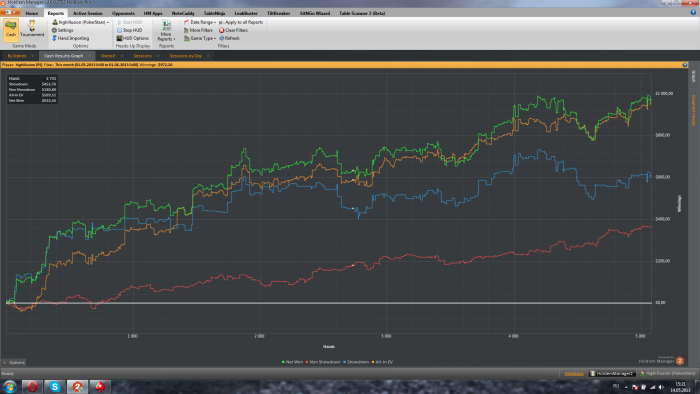Click Start HUD
The width and height of the screenshot is (700, 394).
tap(130, 22)
